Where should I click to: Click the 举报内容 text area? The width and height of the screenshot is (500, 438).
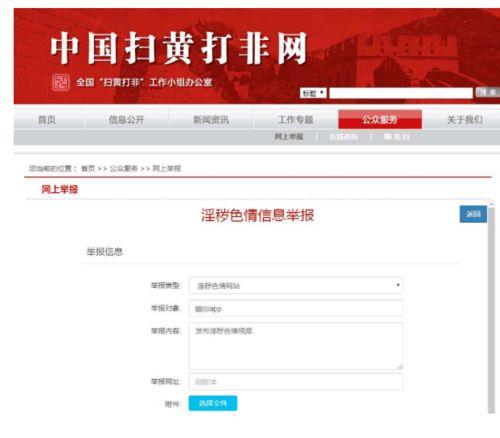[x=296, y=346]
